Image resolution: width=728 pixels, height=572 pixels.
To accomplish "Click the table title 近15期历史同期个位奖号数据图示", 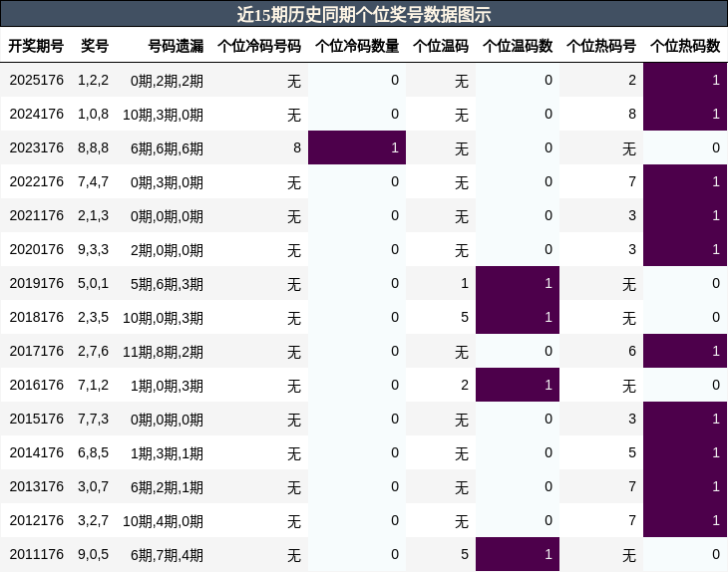I will 364,14.
